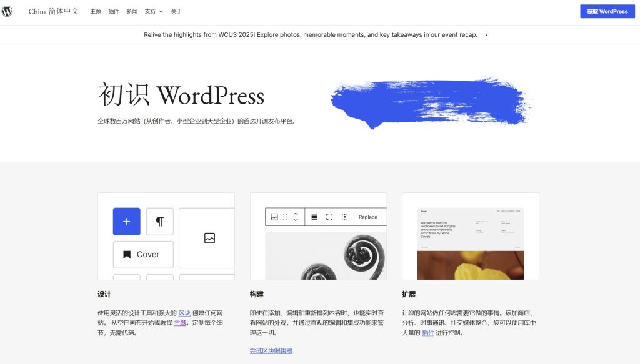Screen dimensions: 640x364
Task: Open the 插件 menu item
Action: click(x=114, y=11)
